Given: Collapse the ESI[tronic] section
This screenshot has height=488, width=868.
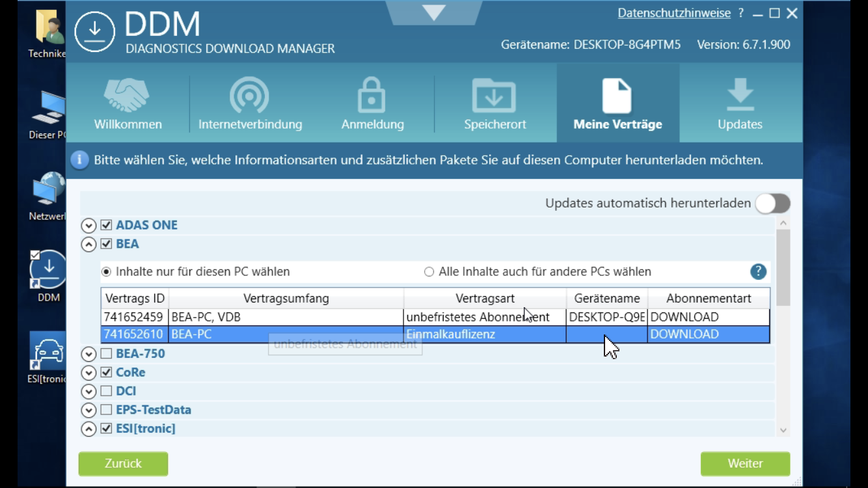Looking at the screenshot, I should 88,429.
